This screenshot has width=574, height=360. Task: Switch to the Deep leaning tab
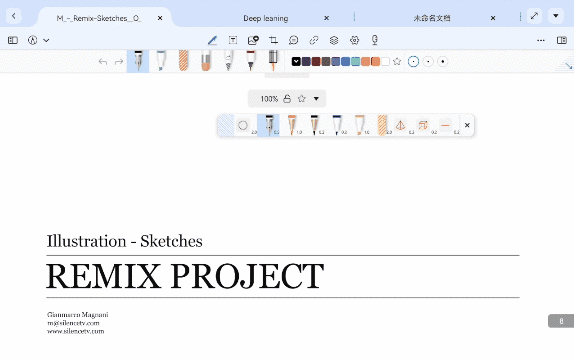tap(266, 18)
